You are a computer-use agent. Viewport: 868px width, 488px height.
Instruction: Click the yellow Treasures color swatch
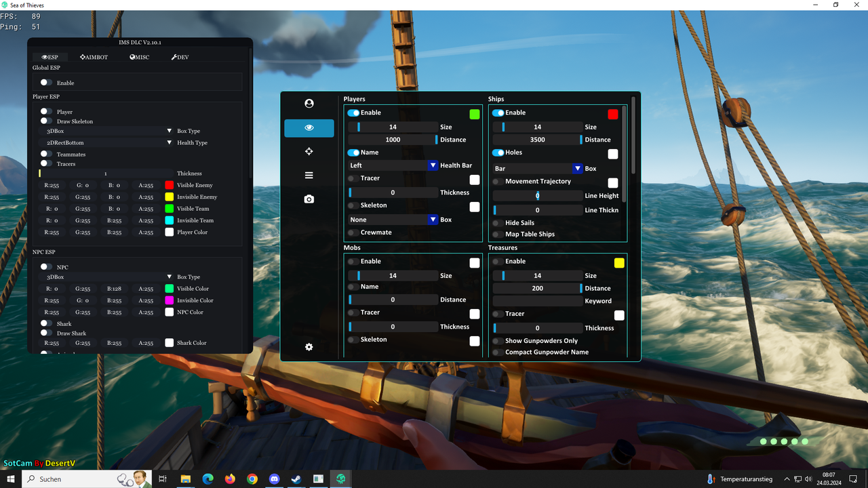coord(619,263)
